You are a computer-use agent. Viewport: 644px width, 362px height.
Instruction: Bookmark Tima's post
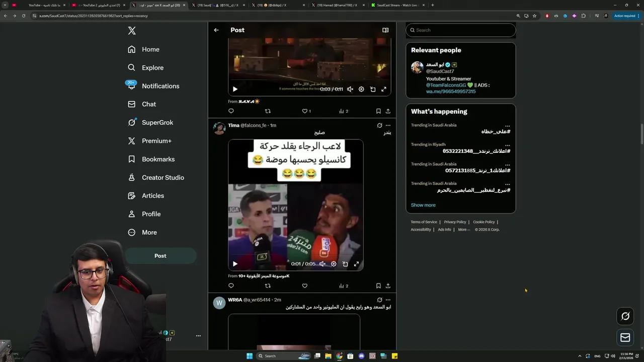[378, 286]
